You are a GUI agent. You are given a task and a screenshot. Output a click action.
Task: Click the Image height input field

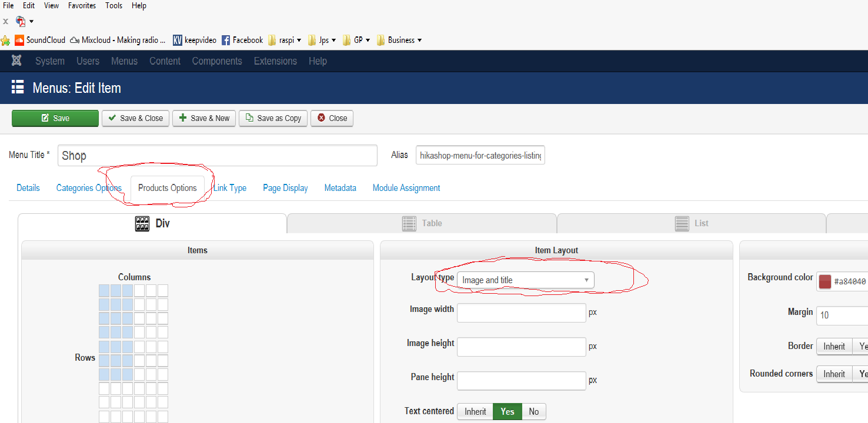tap(522, 347)
